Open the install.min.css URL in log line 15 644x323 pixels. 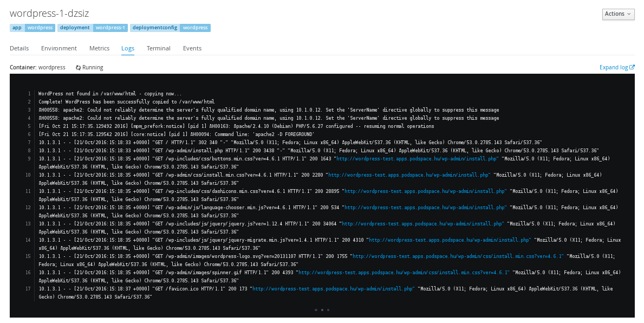(x=458, y=256)
